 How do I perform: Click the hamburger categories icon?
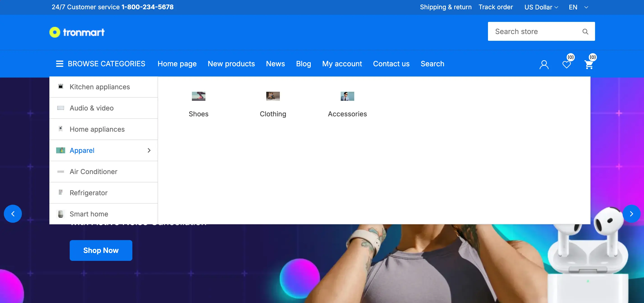60,64
